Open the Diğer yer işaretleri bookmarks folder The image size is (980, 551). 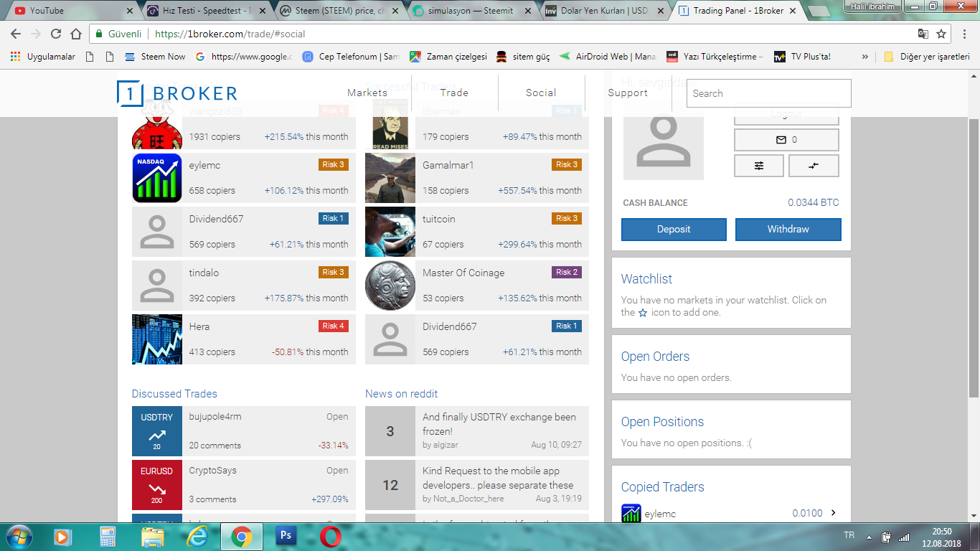click(x=927, y=57)
